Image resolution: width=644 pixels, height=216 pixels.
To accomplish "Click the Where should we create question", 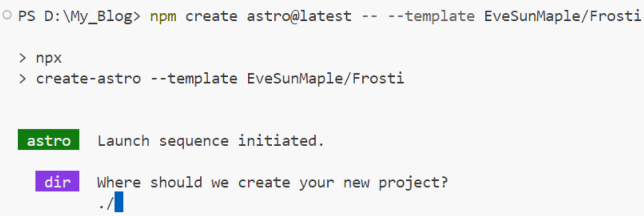I will 273,183.
